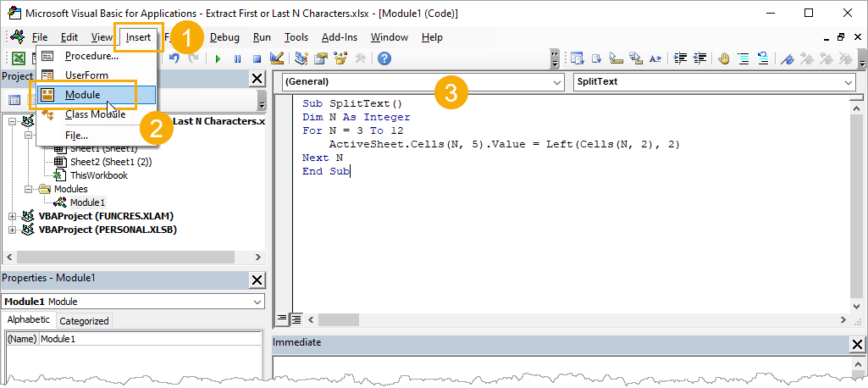
Task: Toggle Design Mode icon
Action: (x=276, y=58)
